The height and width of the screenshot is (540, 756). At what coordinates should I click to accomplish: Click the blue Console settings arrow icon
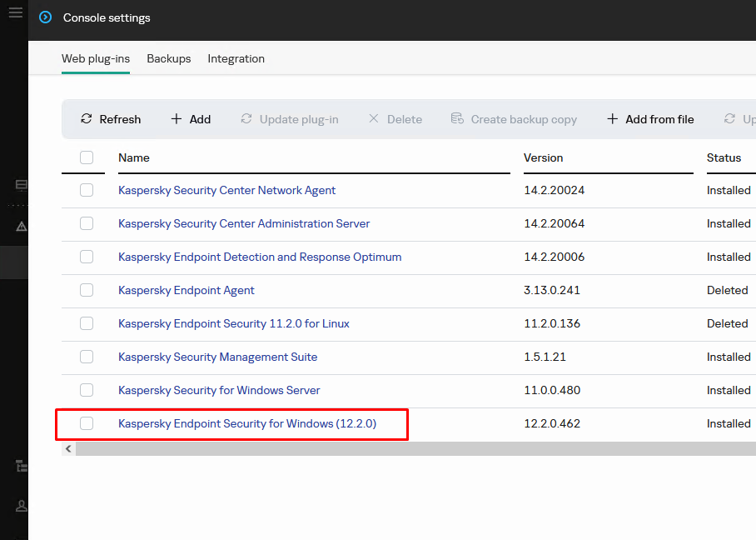(x=46, y=17)
